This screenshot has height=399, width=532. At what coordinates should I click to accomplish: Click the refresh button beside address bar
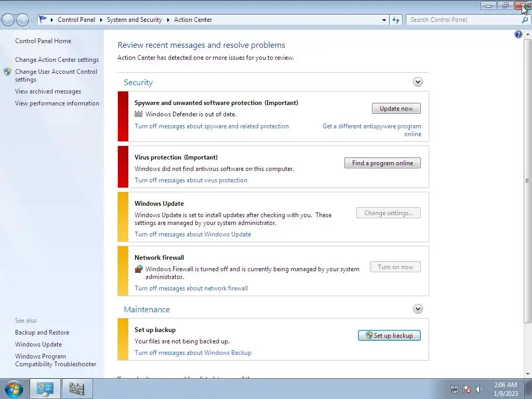396,20
